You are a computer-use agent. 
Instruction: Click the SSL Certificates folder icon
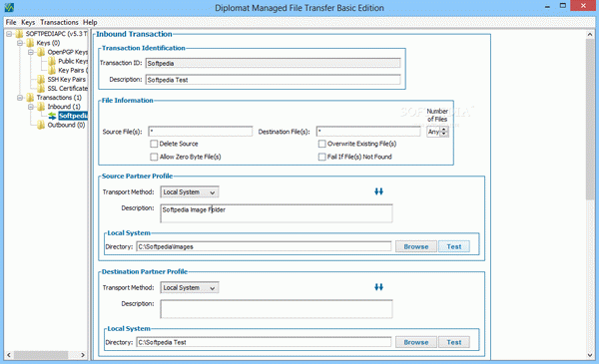coord(41,89)
